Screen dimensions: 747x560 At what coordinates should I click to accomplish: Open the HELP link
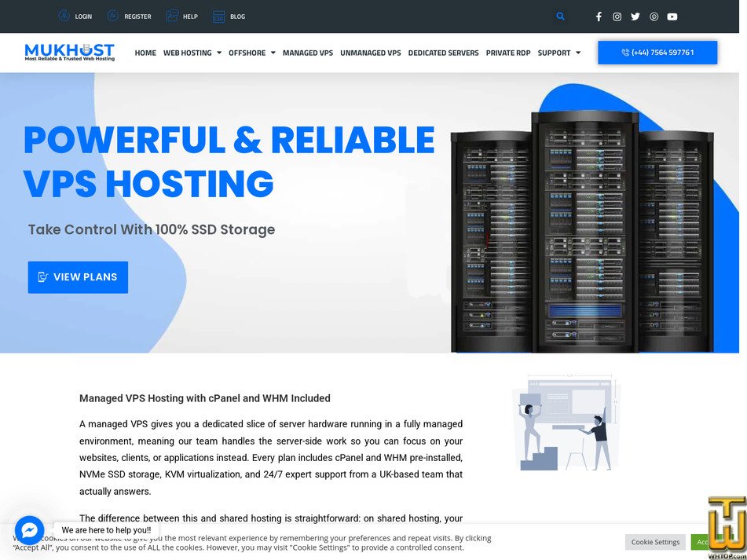(x=190, y=16)
